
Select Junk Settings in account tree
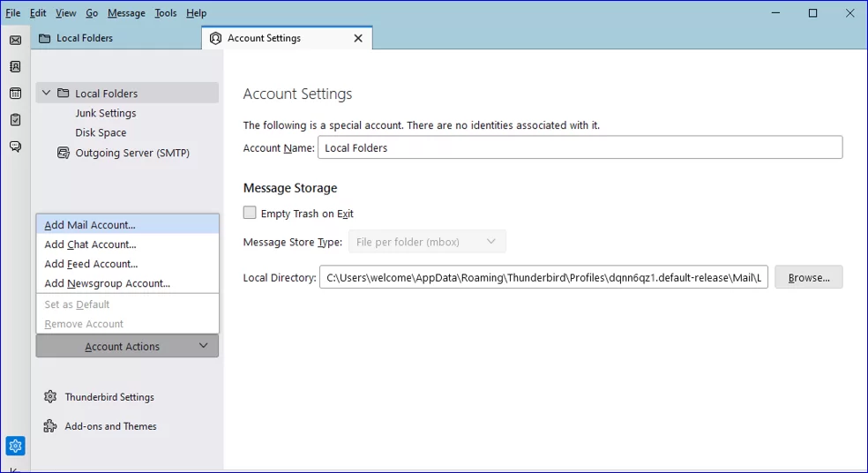[x=105, y=113]
